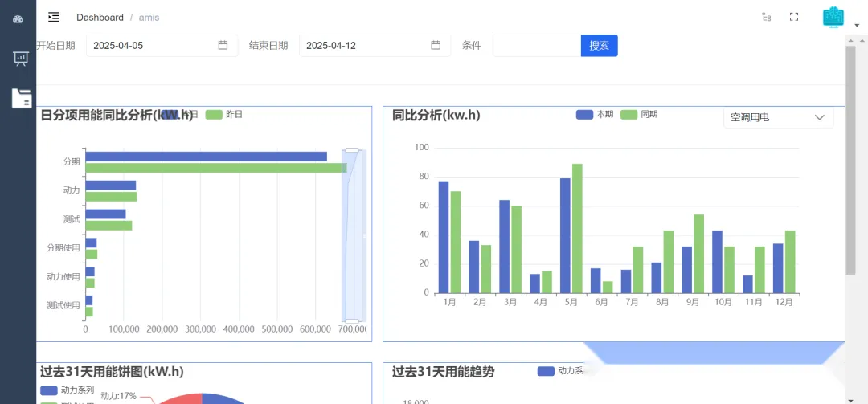Viewport: 868px width, 404px height.
Task: Click the vertical data zoom slider track
Action: [354, 236]
